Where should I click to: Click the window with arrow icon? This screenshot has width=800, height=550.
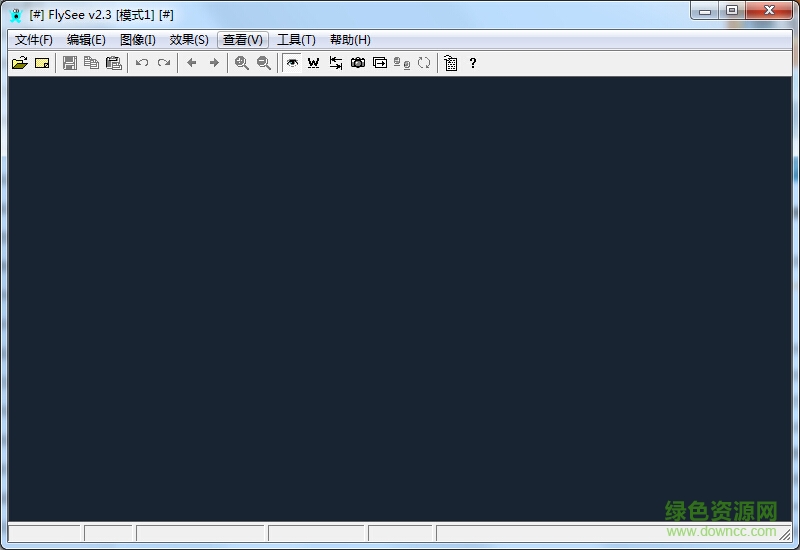tap(380, 63)
